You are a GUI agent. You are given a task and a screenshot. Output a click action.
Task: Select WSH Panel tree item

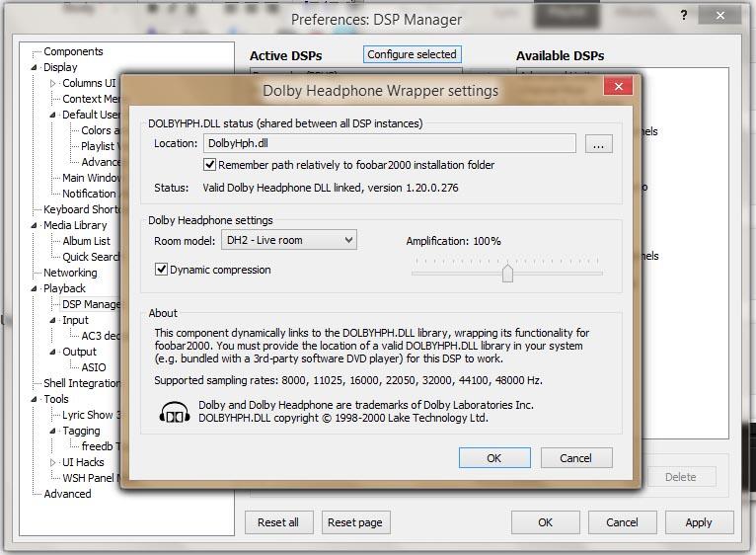pos(91,478)
